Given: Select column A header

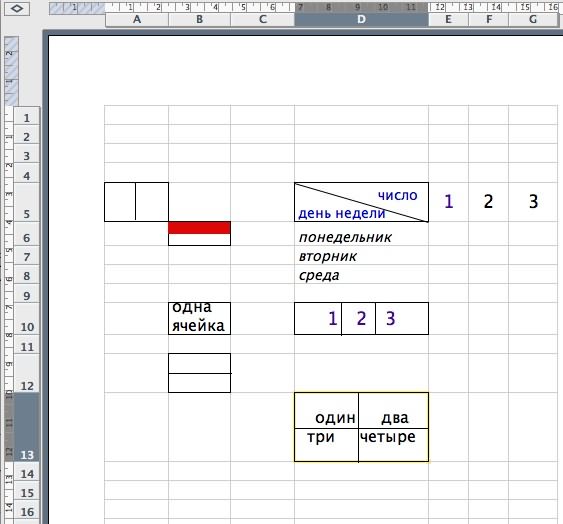Looking at the screenshot, I should 137,19.
